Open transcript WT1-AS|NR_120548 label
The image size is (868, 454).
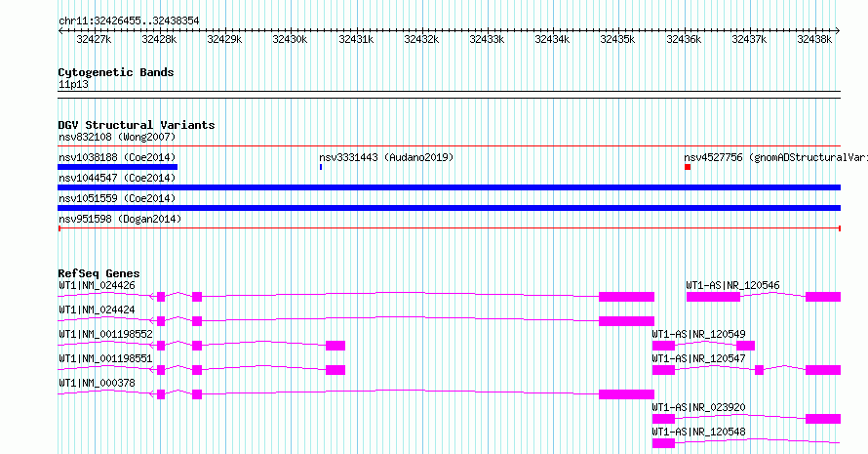pyautogui.click(x=698, y=432)
